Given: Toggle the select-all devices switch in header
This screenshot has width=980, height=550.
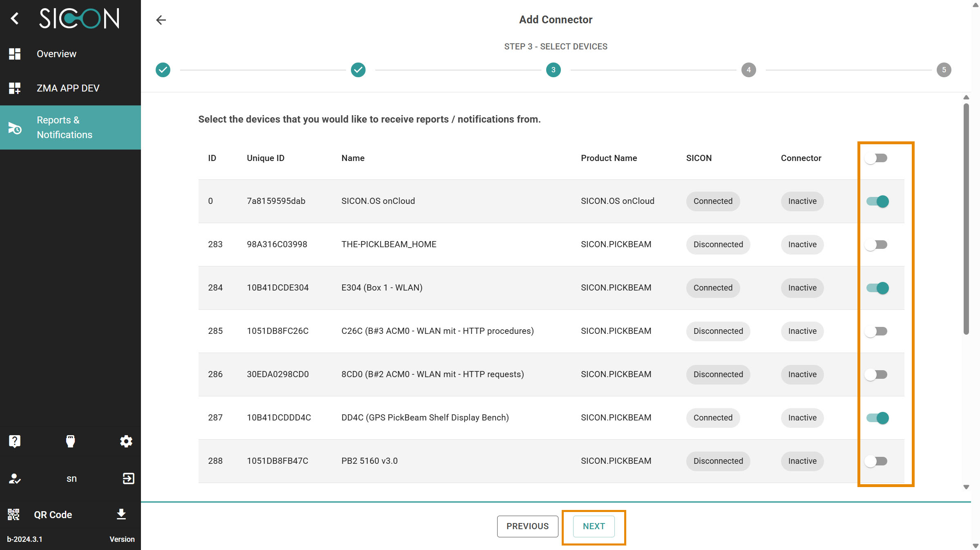Looking at the screenshot, I should (876, 158).
